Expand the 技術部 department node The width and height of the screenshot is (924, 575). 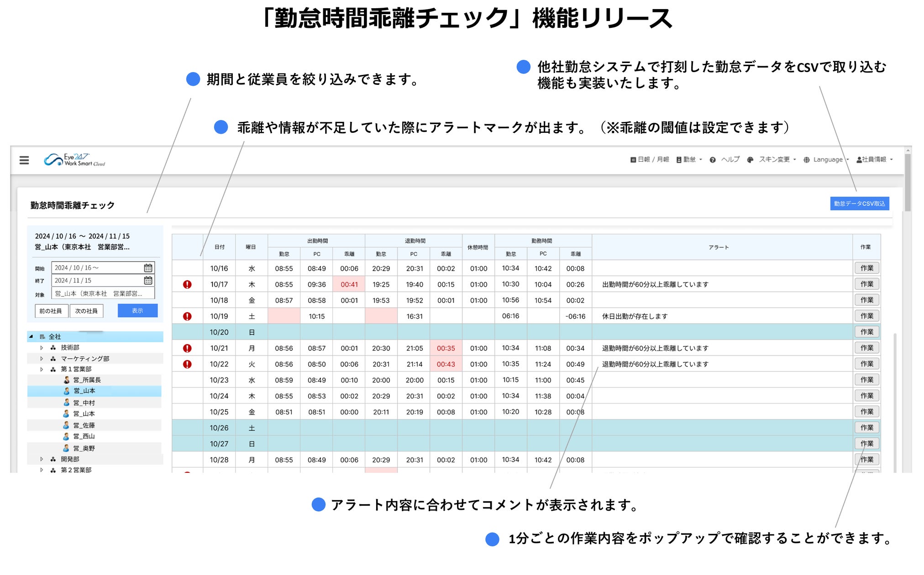(x=42, y=348)
